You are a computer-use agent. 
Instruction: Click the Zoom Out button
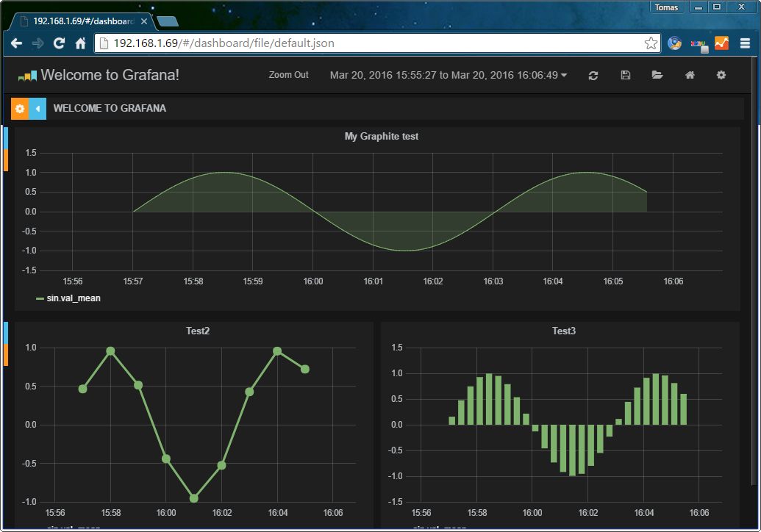288,76
